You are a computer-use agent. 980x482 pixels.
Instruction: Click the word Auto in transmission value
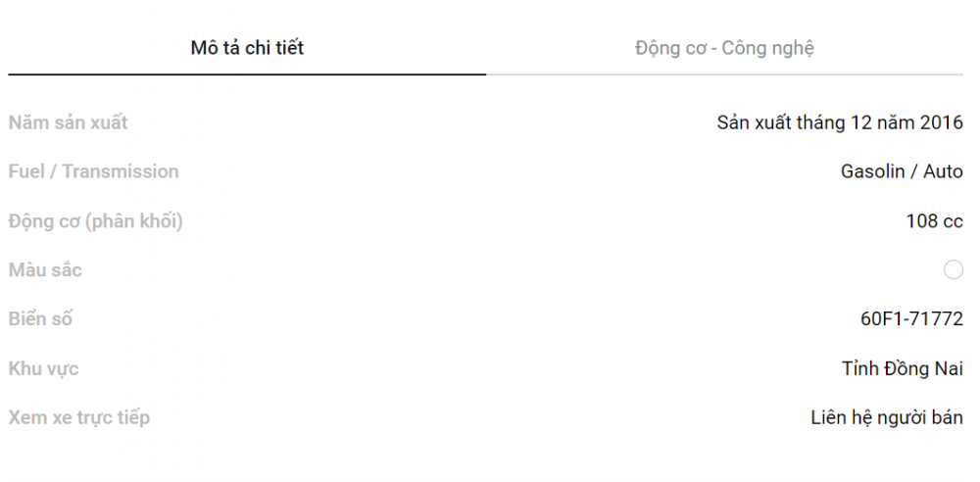pos(943,171)
